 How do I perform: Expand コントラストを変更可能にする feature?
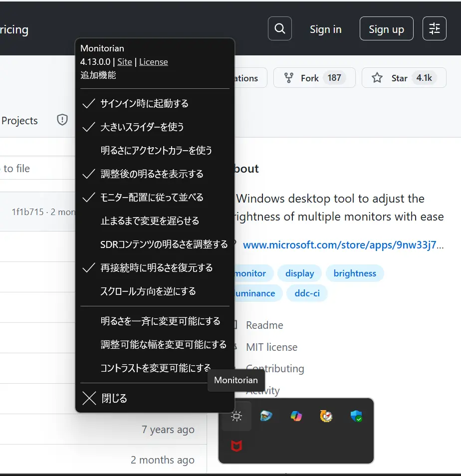tap(156, 368)
